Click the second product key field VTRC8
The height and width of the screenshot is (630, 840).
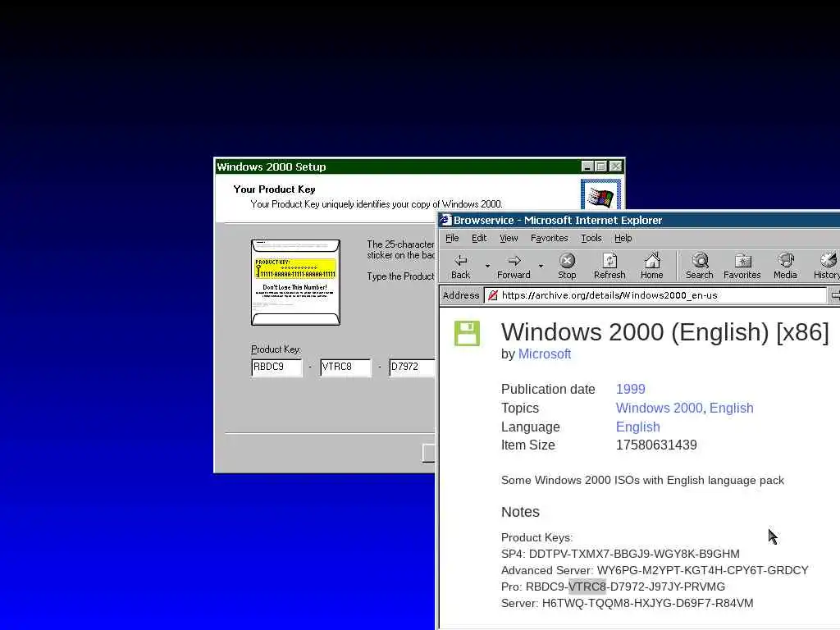tap(345, 367)
